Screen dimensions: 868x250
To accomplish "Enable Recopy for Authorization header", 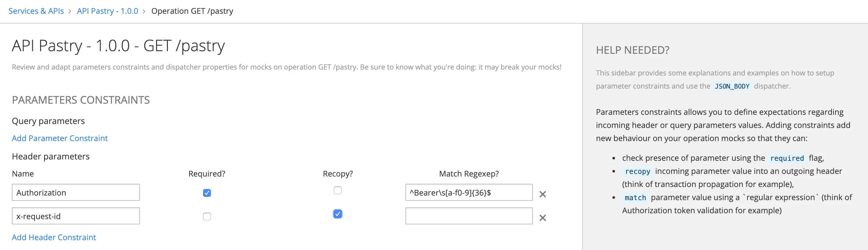I will point(338,190).
